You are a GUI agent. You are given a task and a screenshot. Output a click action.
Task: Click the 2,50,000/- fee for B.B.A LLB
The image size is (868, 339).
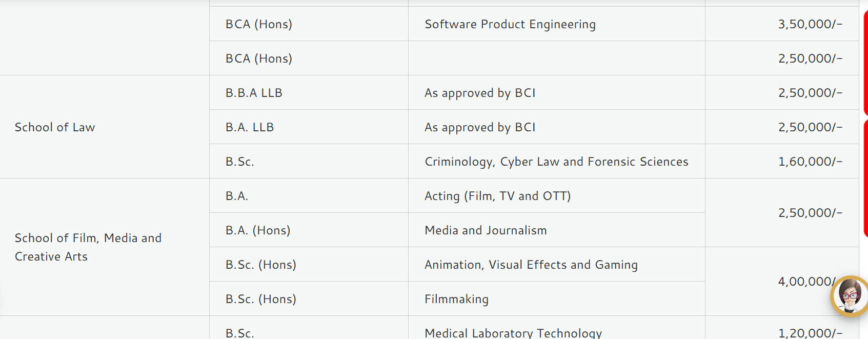(810, 92)
